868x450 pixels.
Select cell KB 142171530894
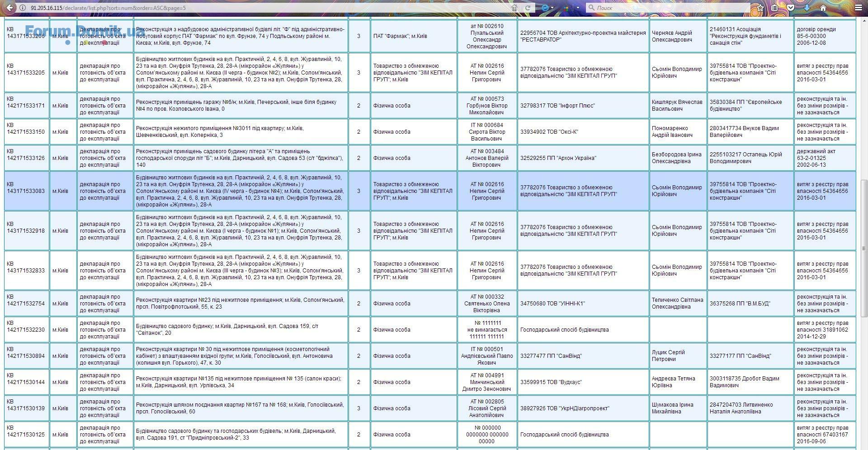tap(27, 356)
